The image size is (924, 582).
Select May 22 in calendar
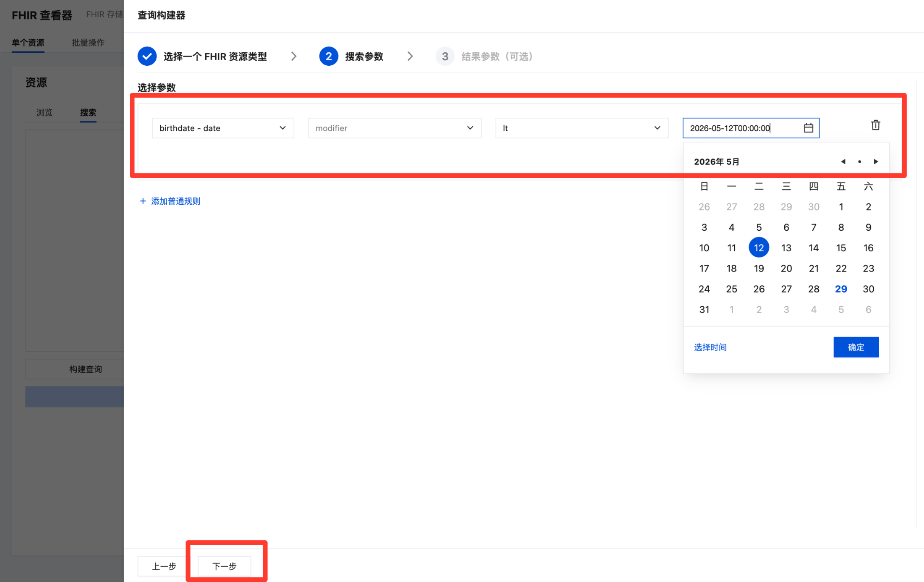[x=841, y=268]
